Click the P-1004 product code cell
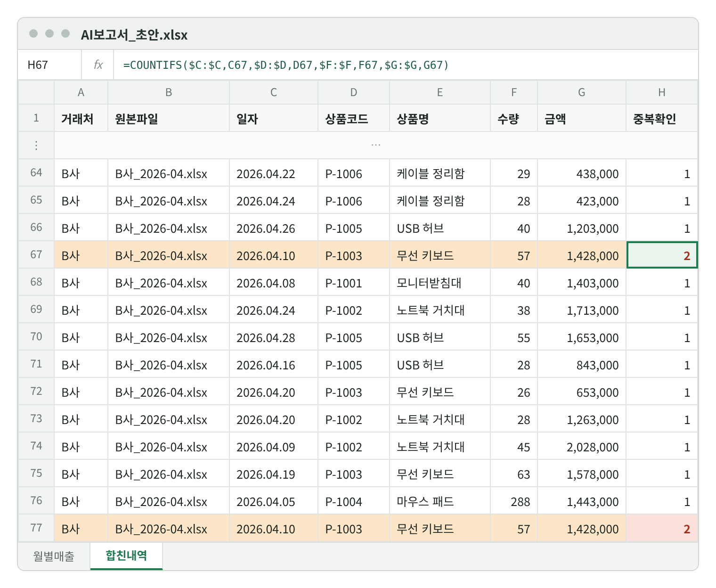This screenshot has width=716, height=588. (354, 501)
